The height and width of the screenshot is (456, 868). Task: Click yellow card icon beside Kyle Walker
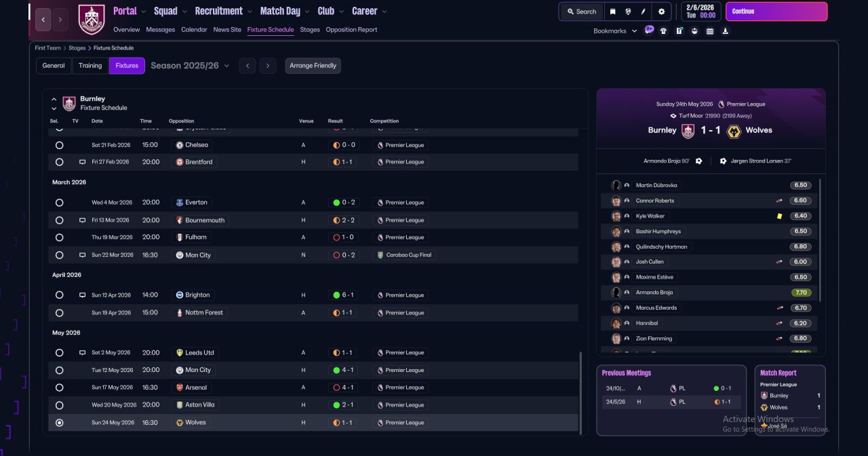[x=780, y=216]
